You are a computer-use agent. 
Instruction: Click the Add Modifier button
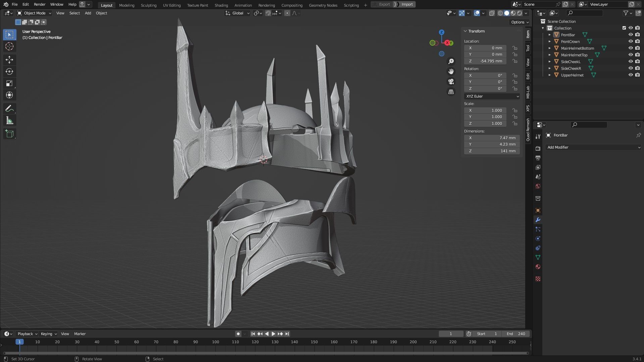593,147
